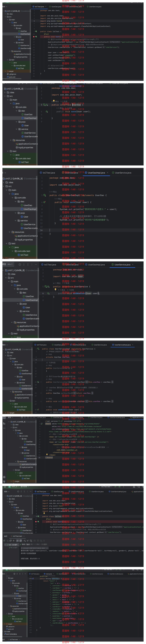Viewport: 146px width, 644px height.
Task: Expand the .idea folder in the UserDaoImpl.java project tree
Action: click(4, 183)
